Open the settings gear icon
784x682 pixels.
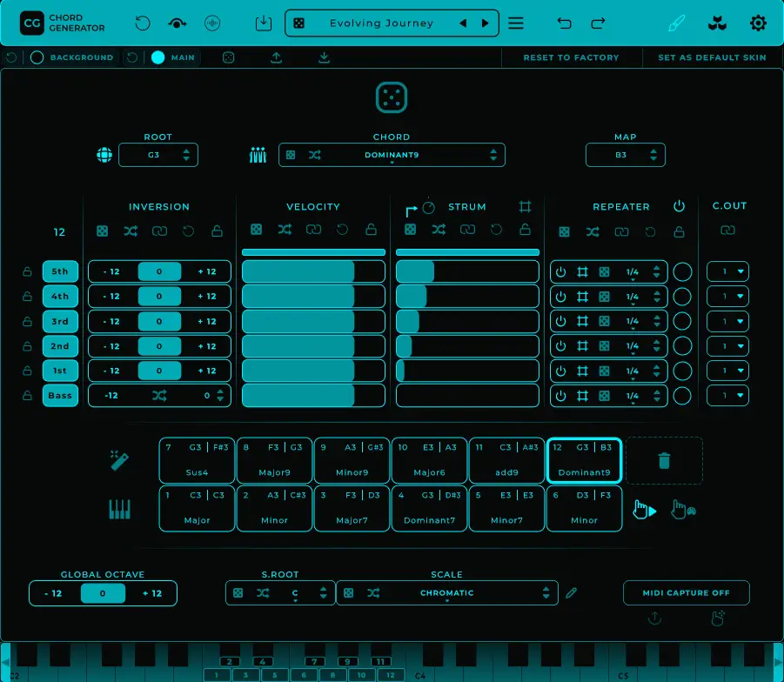click(x=758, y=23)
